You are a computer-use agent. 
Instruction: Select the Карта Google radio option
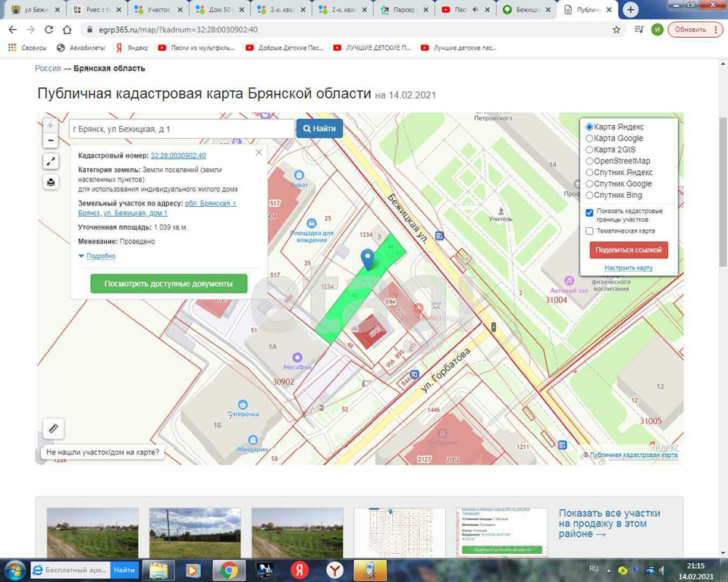(590, 139)
